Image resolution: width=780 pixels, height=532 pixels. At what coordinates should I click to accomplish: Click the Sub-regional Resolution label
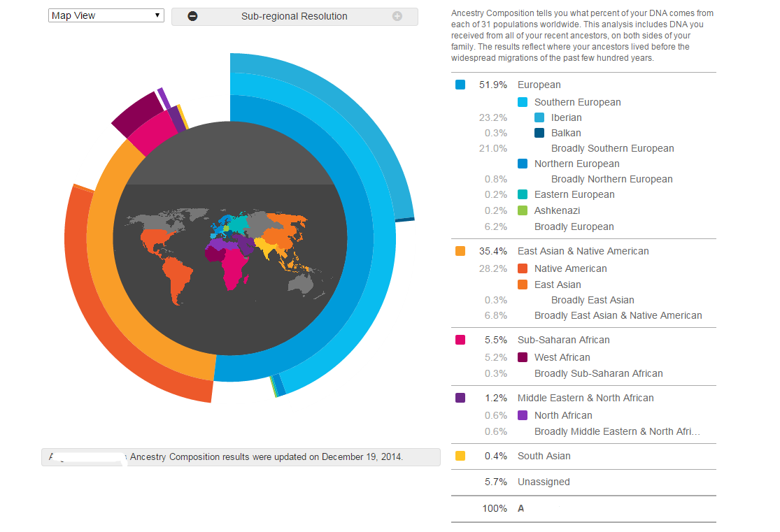click(x=295, y=16)
